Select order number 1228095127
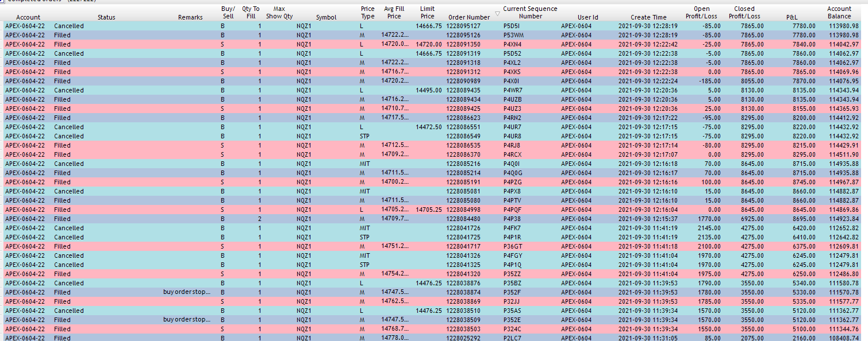868x341 pixels. [x=463, y=26]
